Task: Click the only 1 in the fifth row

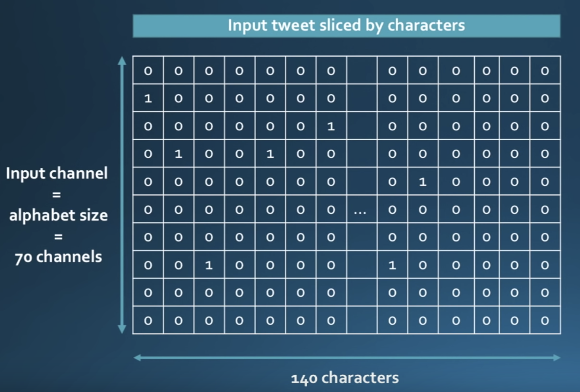Action: click(423, 182)
